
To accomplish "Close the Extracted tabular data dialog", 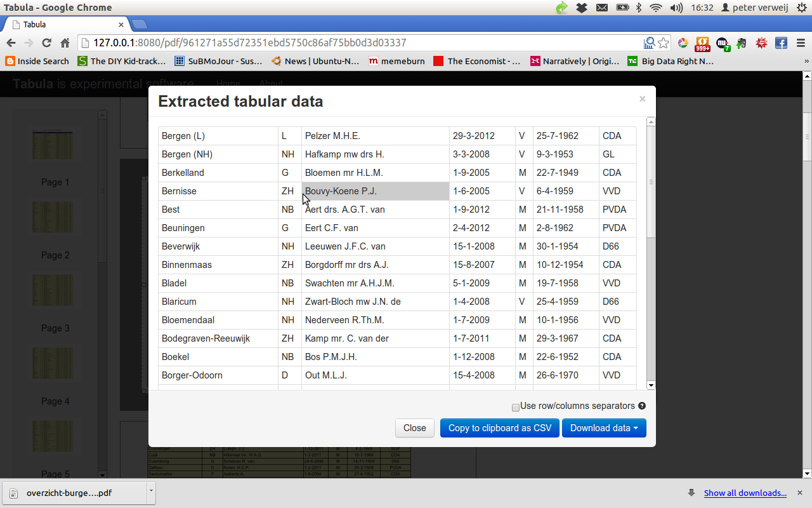I will [x=414, y=428].
